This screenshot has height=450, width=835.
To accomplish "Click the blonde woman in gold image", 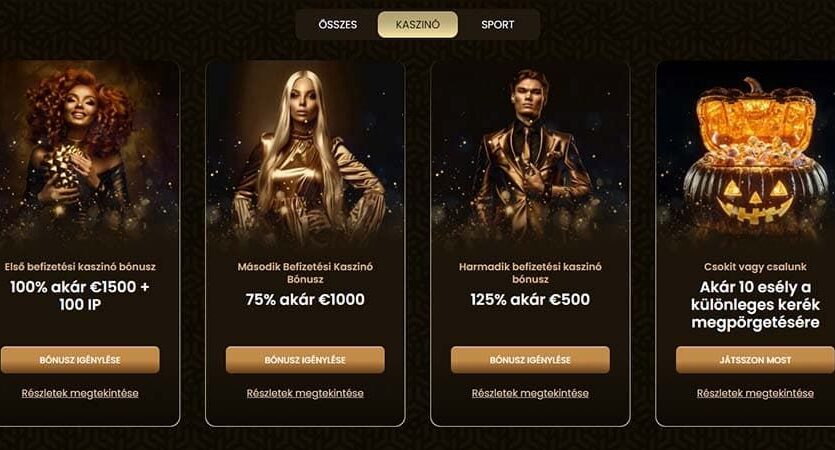I will 305,154.
